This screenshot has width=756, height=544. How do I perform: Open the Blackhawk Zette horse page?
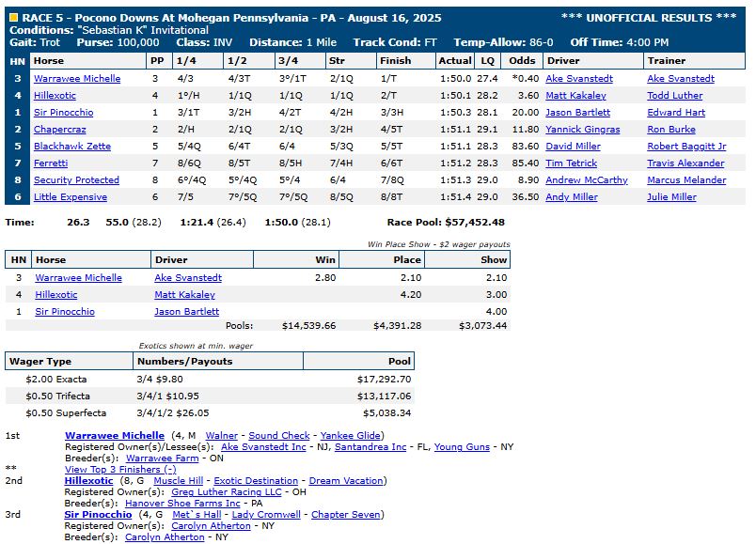tap(72, 147)
